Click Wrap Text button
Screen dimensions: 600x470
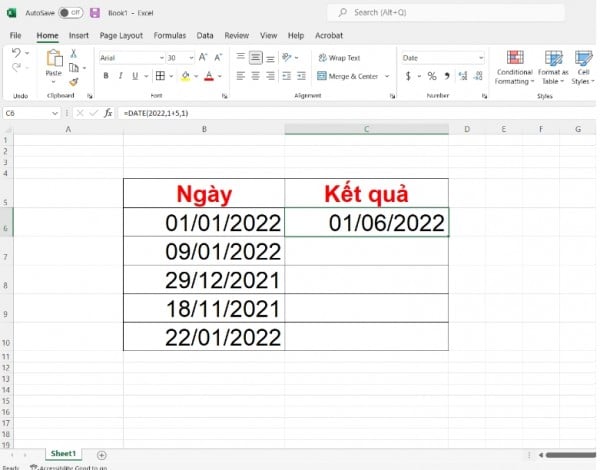point(339,58)
